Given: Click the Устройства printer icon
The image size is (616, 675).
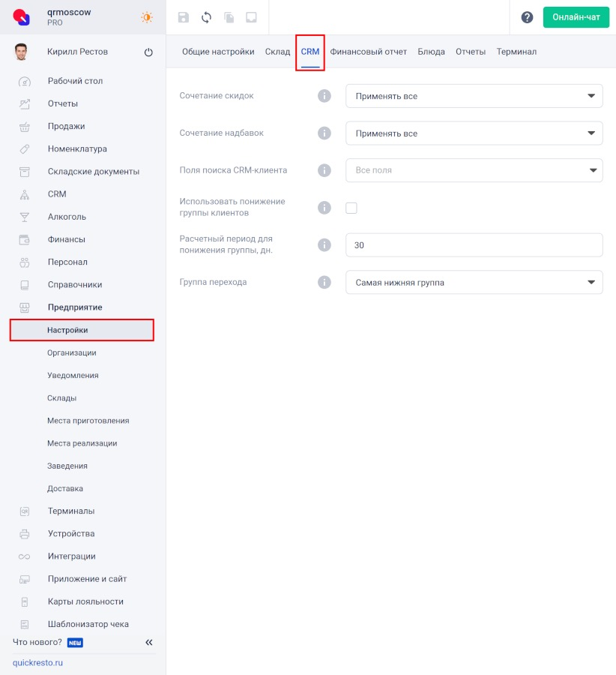Looking at the screenshot, I should point(25,534).
